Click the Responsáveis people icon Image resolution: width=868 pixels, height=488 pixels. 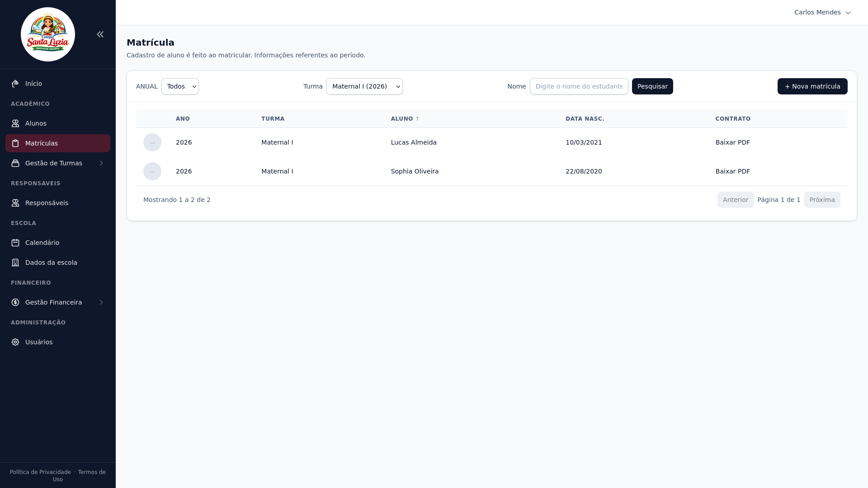pos(15,203)
